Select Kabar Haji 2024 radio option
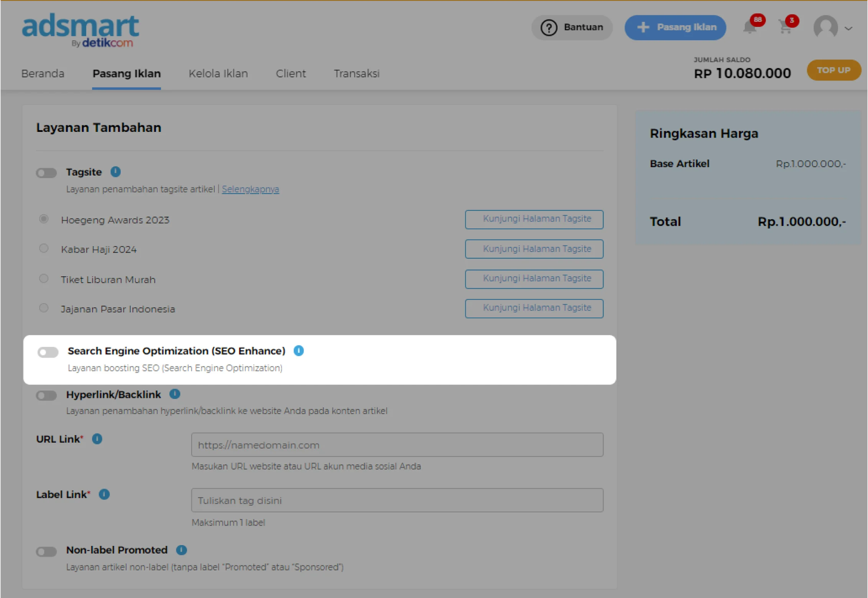 pos(44,248)
